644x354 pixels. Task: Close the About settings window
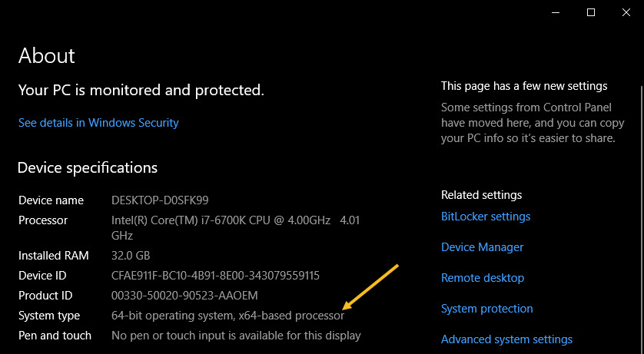point(626,12)
